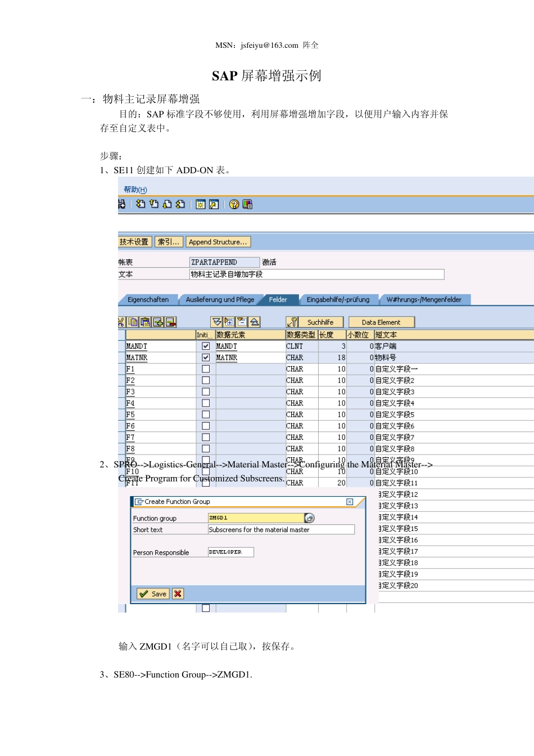Viewport: 534px width, 756px height.
Task: Switch to the Auslieferung und Pflege tab
Action: click(220, 300)
